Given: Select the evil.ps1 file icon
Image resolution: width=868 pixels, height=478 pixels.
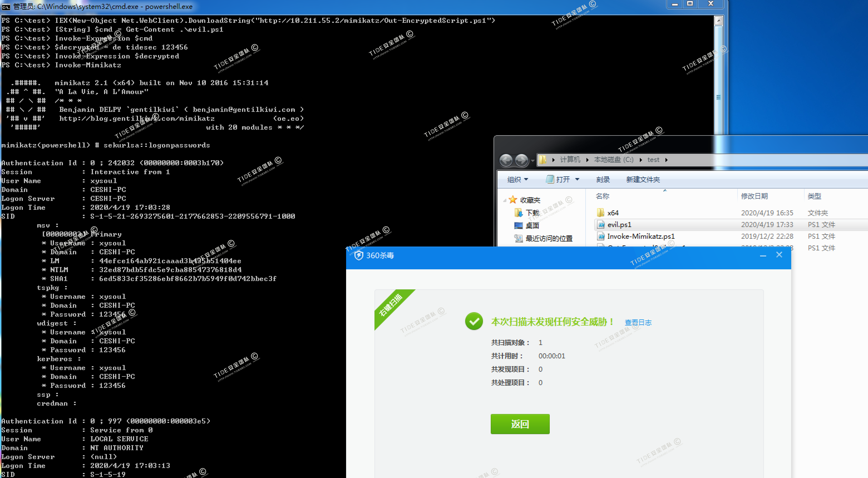Looking at the screenshot, I should [600, 225].
